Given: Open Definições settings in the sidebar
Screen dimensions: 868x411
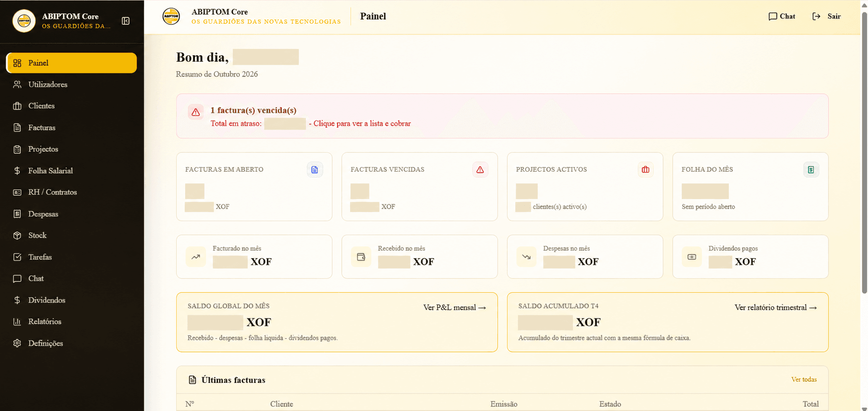Looking at the screenshot, I should click(x=71, y=343).
